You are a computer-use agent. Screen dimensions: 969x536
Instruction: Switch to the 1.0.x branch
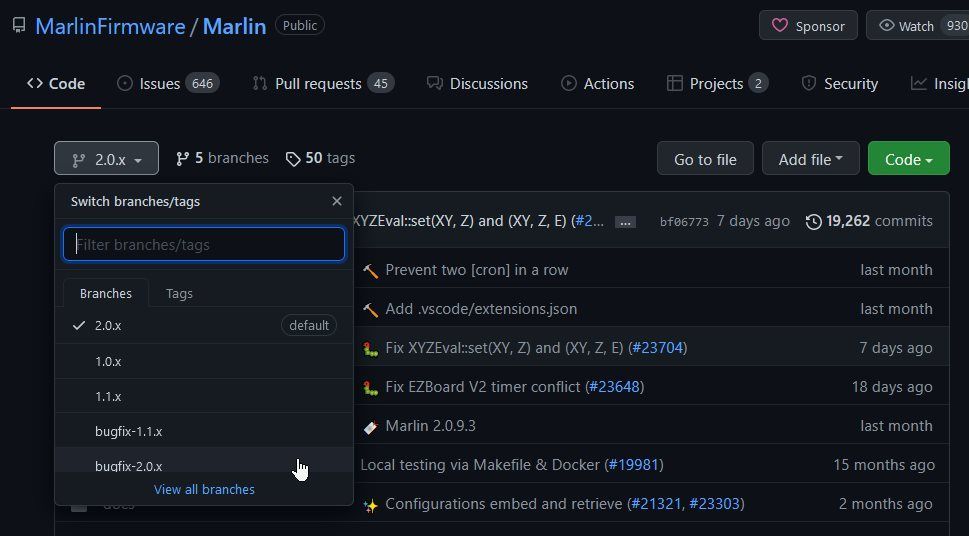point(204,361)
